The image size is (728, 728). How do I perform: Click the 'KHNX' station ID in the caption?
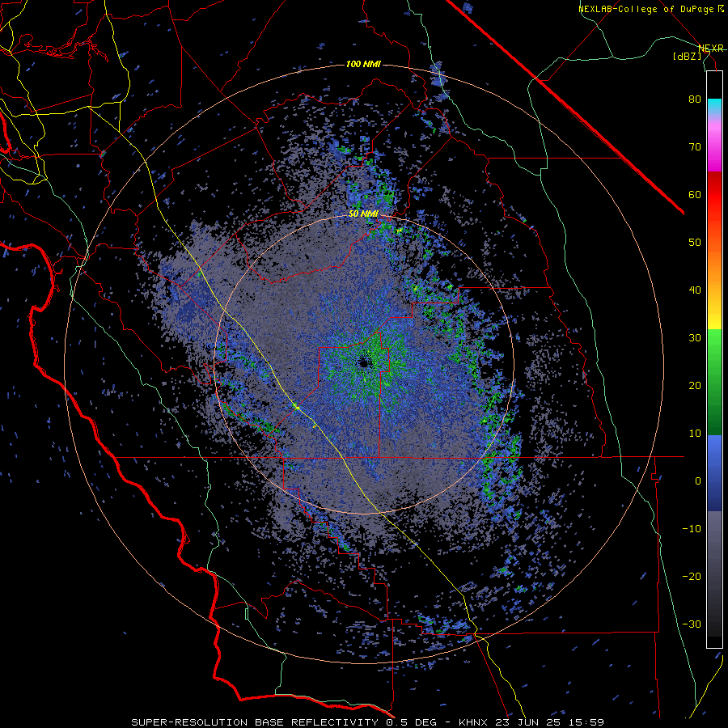coord(472,722)
